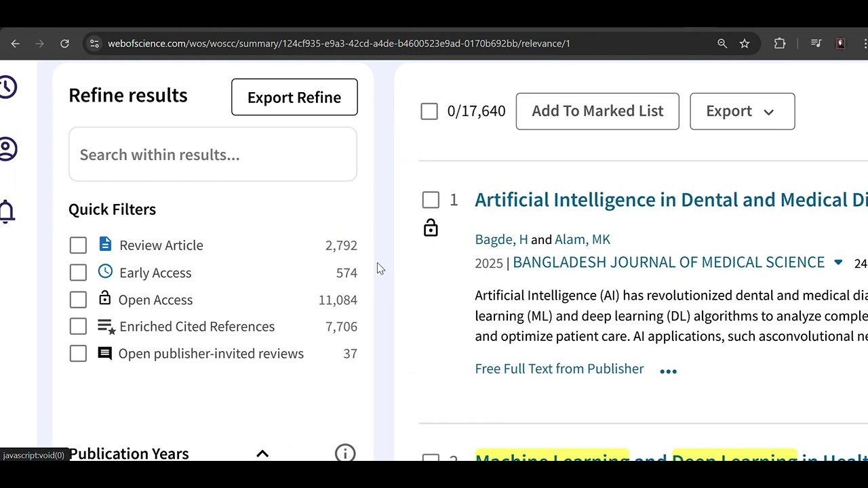Click the Search within results field
The image size is (868, 488).
(213, 155)
